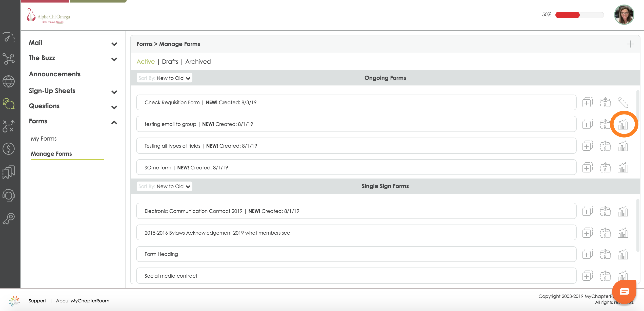View stats for Electronic Communication Contract 2019
This screenshot has height=311, width=644.
click(623, 211)
